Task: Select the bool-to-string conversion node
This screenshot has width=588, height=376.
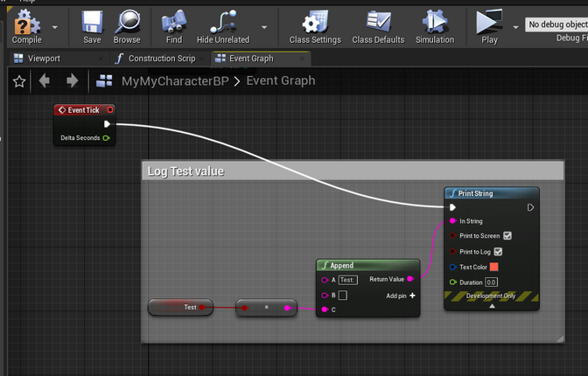Action: coord(266,308)
